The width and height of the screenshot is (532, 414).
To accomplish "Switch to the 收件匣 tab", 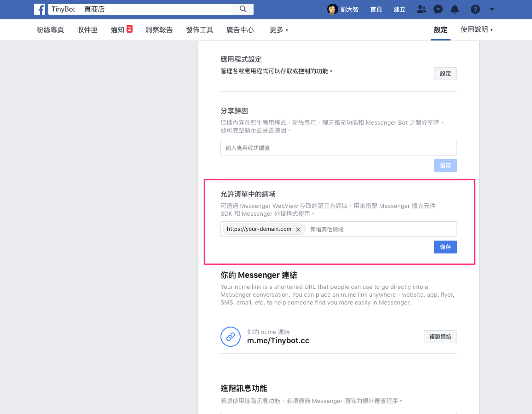I will (87, 30).
